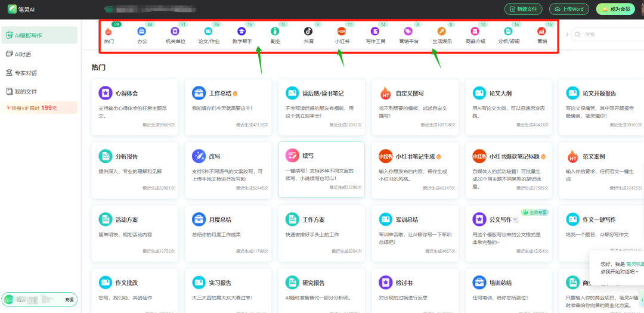Viewport: 644px width, 313px height.
Task: Open the 自定义撰写 template
Action: click(x=415, y=107)
